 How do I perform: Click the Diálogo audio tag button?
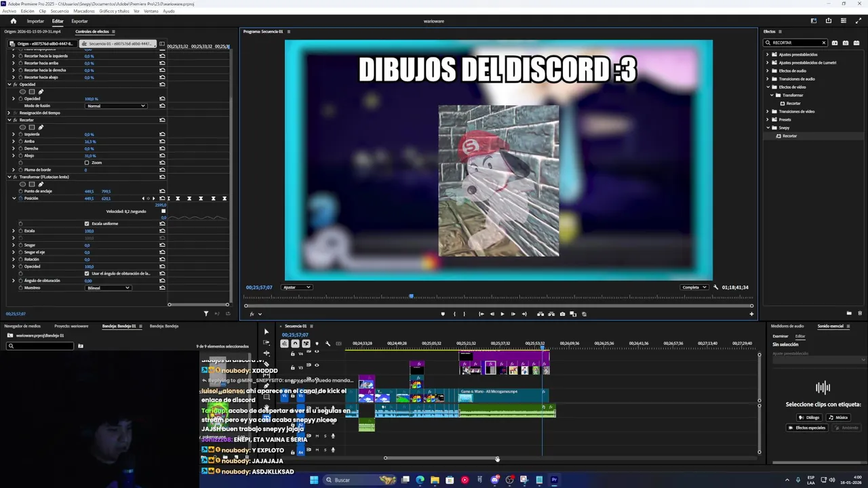[810, 418]
